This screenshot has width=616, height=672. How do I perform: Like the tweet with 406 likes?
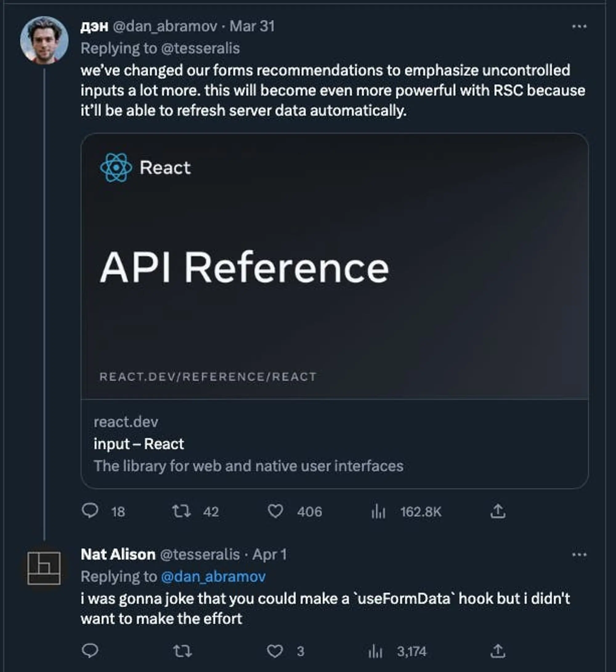[275, 511]
